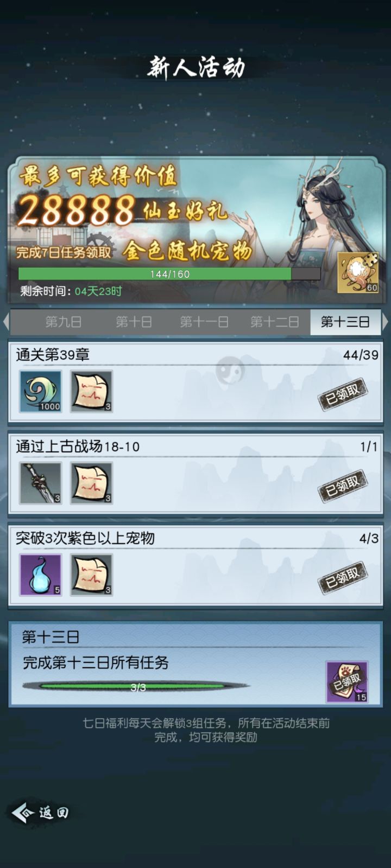391x868 pixels.
Task: Tap the blue flame reward icon
Action: pos(41,575)
